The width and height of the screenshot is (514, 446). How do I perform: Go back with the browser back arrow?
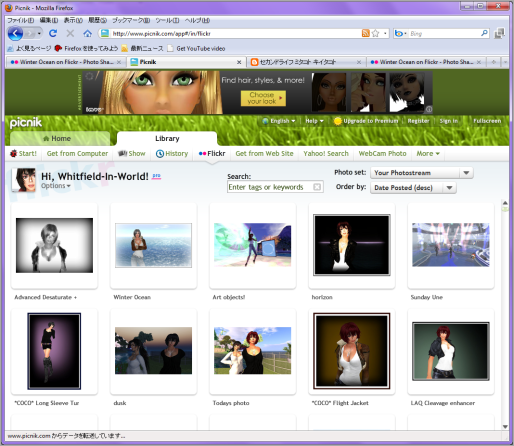pyautogui.click(x=15, y=33)
